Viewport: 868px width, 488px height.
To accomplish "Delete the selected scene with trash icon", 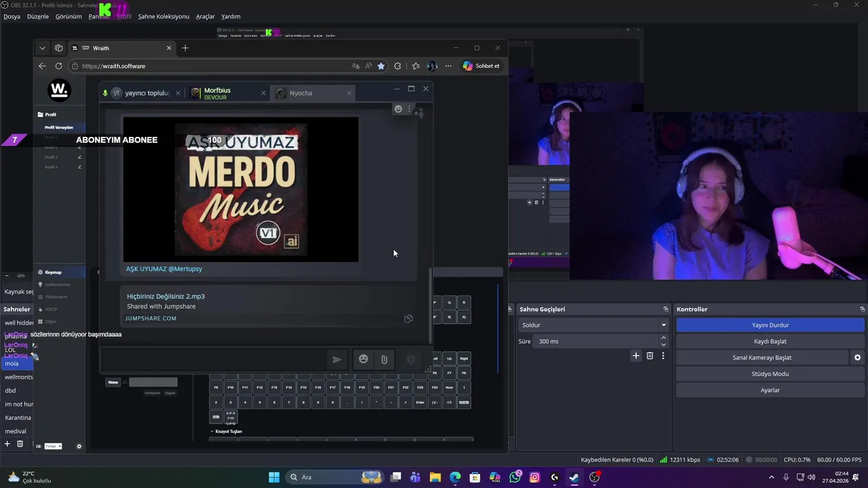I will (20, 444).
